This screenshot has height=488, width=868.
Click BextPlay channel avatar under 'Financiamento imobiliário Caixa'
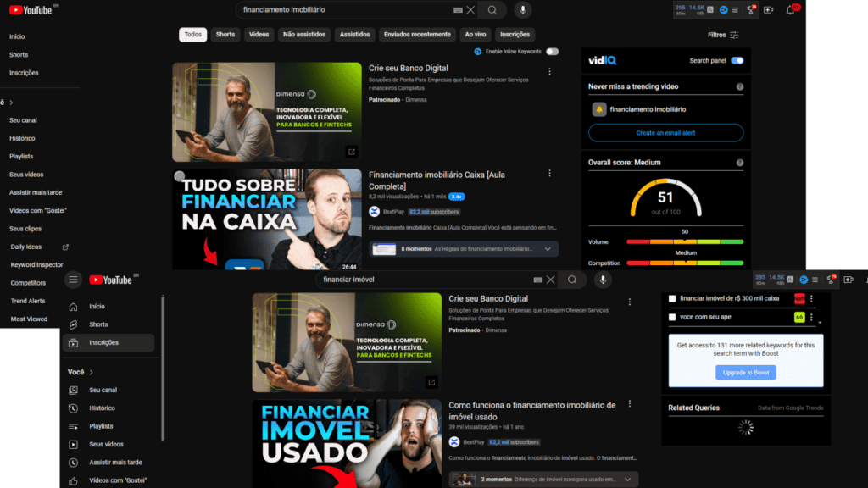[x=374, y=211]
